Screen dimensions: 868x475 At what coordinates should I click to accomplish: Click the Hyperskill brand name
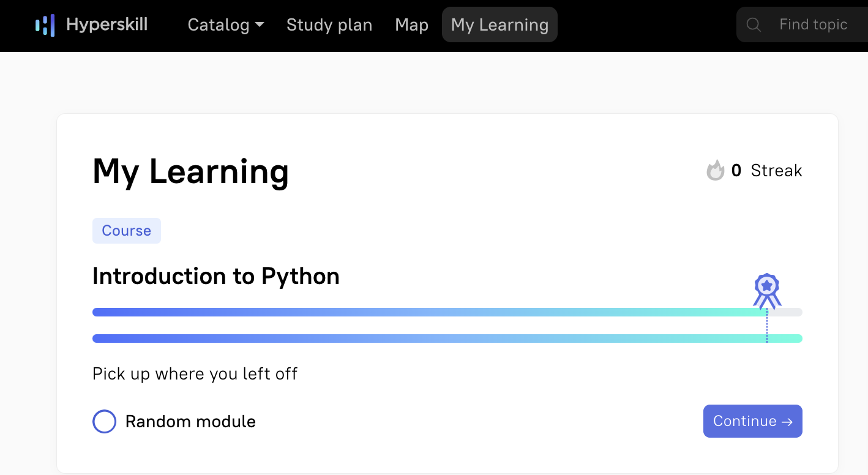[107, 24]
